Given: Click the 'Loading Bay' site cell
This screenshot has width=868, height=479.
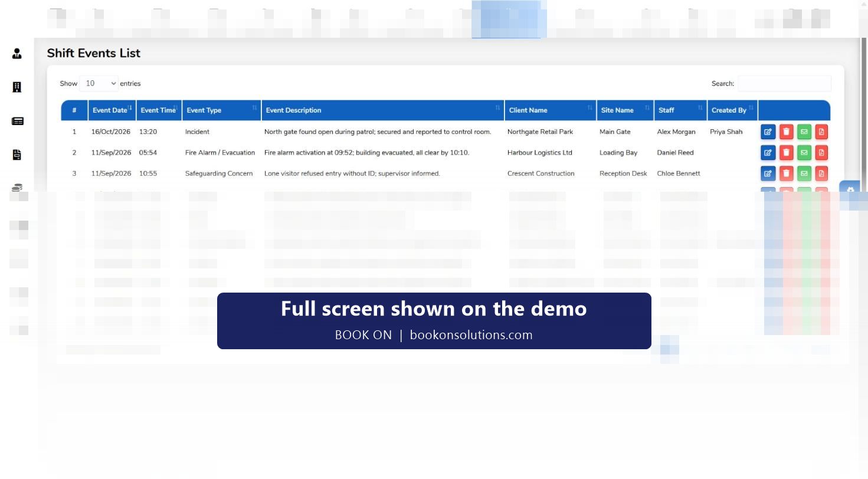Looking at the screenshot, I should point(618,153).
